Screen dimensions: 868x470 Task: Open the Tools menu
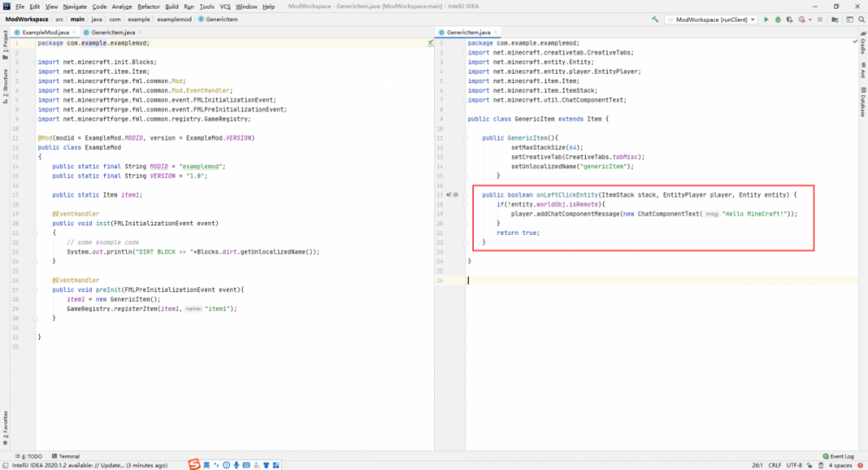(207, 7)
